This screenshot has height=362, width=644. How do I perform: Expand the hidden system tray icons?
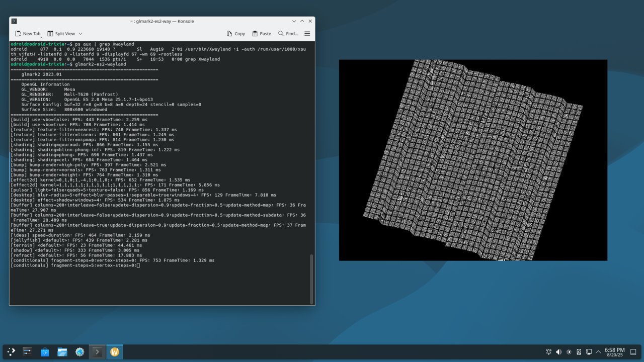coord(598,352)
